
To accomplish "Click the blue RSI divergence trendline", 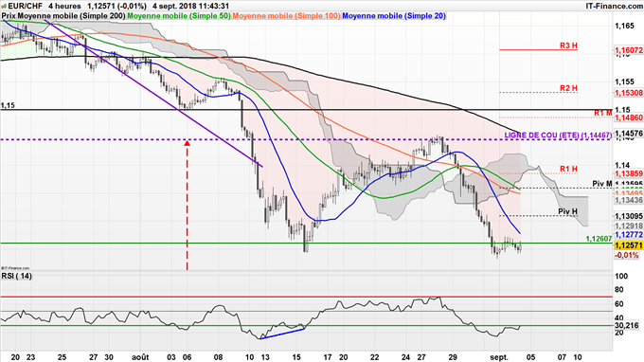I will pyautogui.click(x=282, y=334).
